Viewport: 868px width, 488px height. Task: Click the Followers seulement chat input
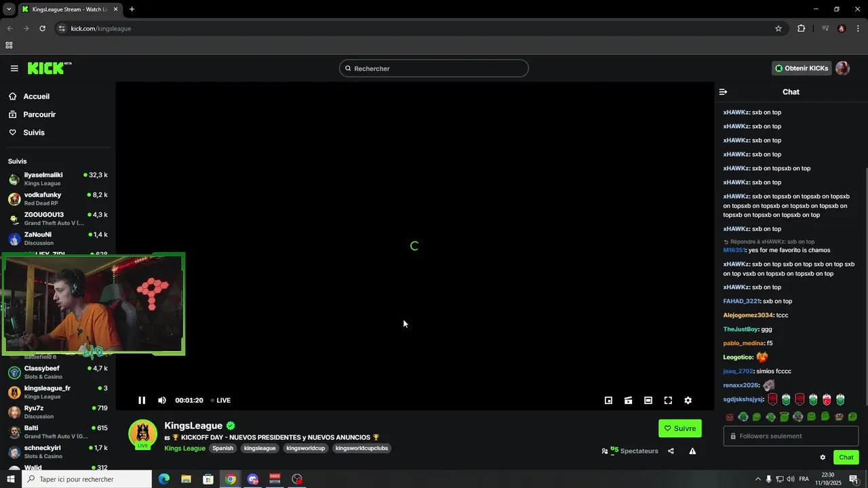[791, 436]
